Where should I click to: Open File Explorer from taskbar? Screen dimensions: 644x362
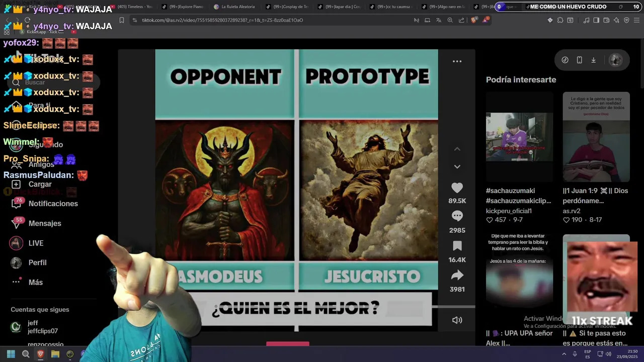(55, 354)
